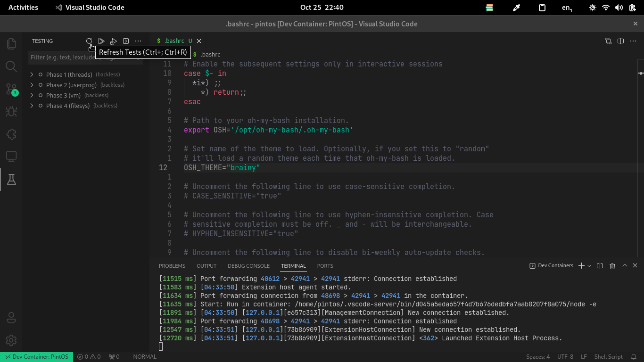Open errors and warnings status item
This screenshot has height=362, width=644.
click(x=89, y=357)
